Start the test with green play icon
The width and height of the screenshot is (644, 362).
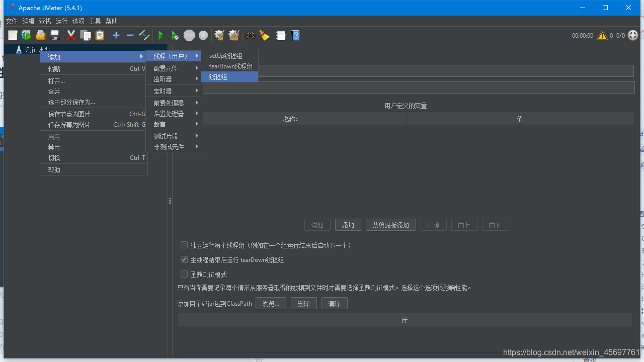(x=161, y=35)
